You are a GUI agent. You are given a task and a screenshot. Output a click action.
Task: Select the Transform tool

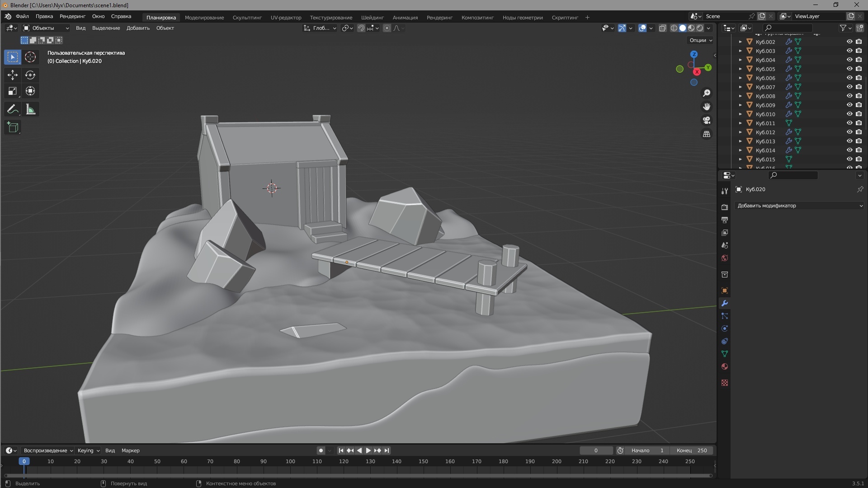click(30, 91)
